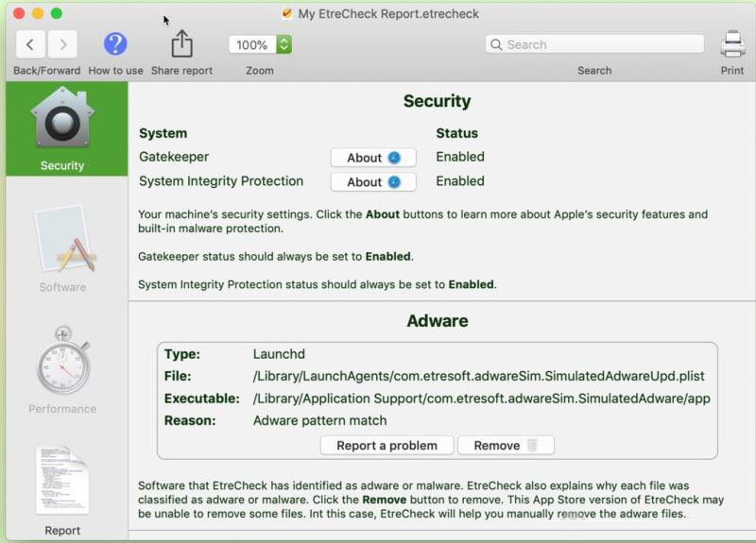Remove the detected adware file
The width and height of the screenshot is (756, 543).
pos(506,445)
